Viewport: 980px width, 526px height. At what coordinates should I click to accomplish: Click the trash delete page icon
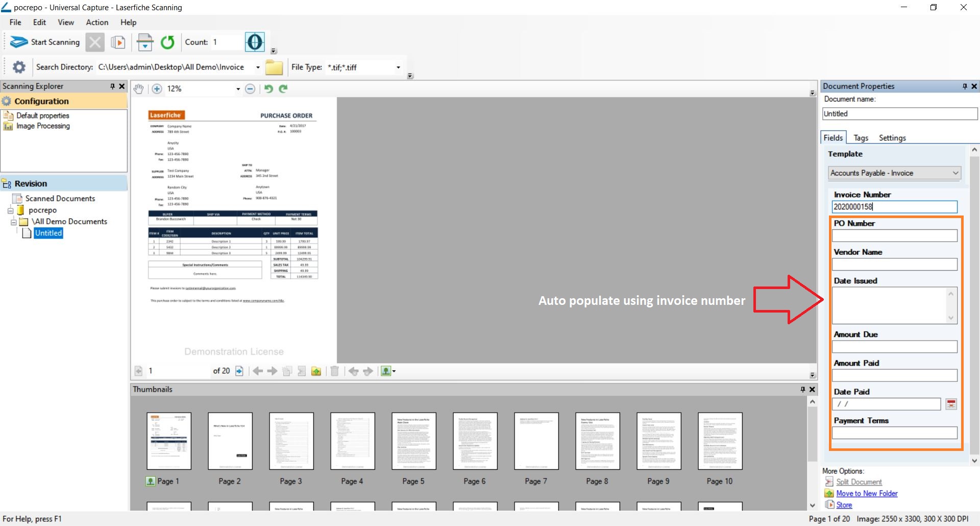334,371
